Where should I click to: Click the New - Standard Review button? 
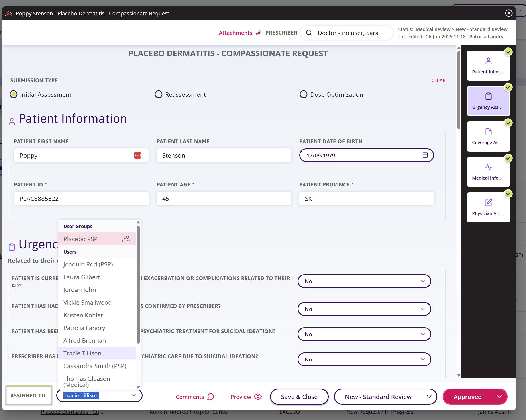tap(378, 397)
